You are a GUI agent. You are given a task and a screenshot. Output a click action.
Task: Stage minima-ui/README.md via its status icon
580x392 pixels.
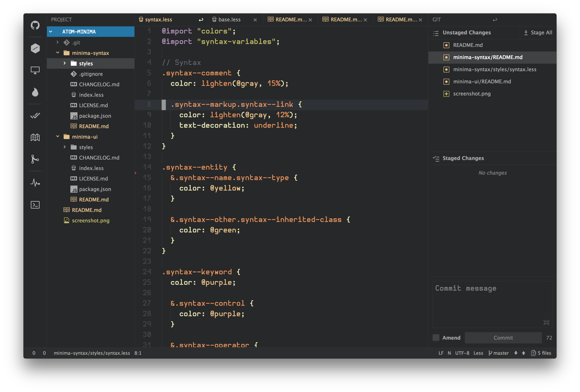coord(446,82)
